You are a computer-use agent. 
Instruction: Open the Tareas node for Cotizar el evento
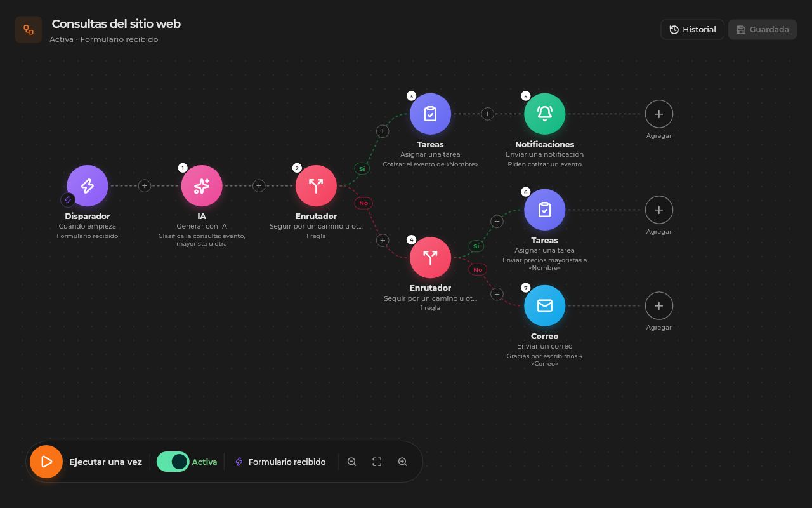click(430, 114)
